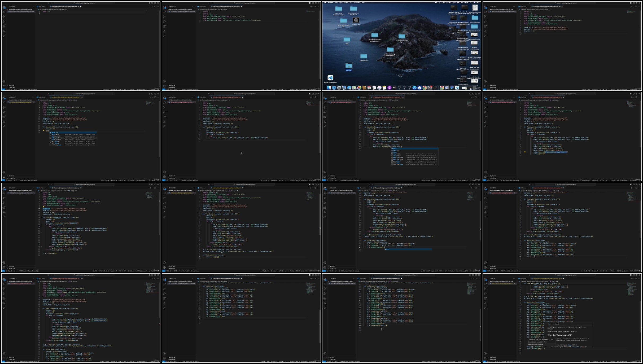Open Testing flask view in the Functional API tooltip frame
Viewport: 643px width, 364px height.
(485, 303)
